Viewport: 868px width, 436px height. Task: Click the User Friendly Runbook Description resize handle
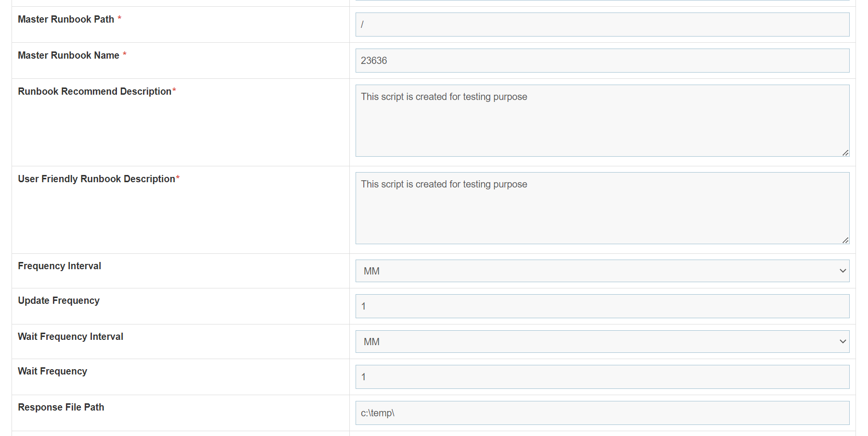(845, 240)
